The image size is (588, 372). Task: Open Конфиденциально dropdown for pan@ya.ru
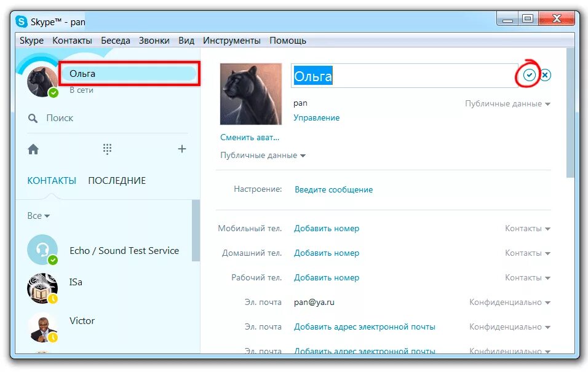(x=510, y=303)
